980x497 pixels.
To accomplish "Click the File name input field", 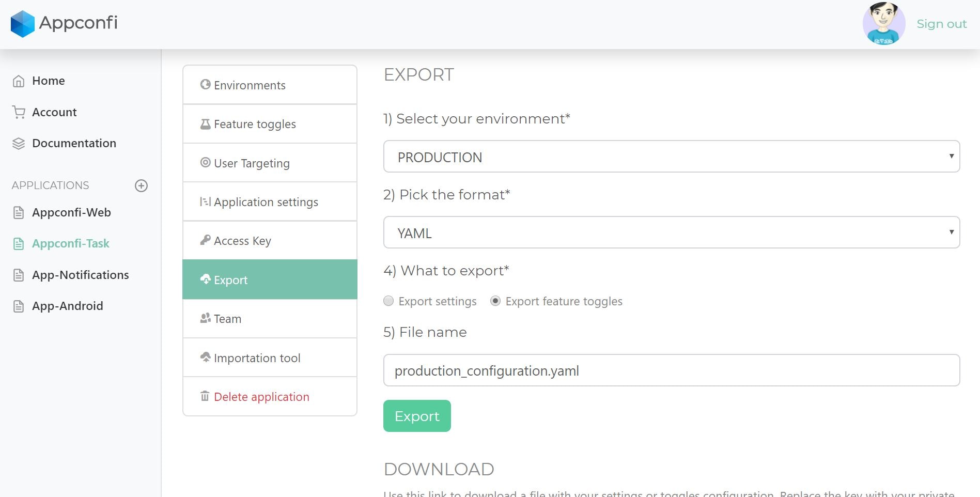I will point(672,370).
